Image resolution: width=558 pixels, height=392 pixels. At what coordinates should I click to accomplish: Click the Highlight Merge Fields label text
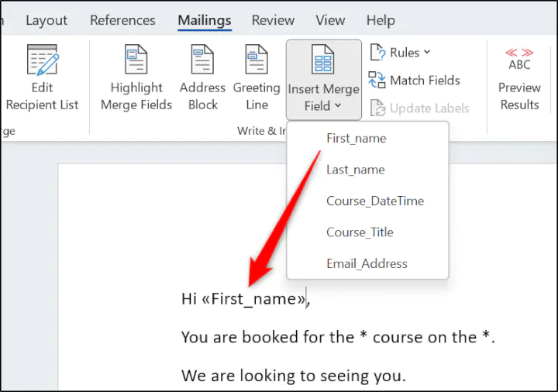[x=136, y=96]
